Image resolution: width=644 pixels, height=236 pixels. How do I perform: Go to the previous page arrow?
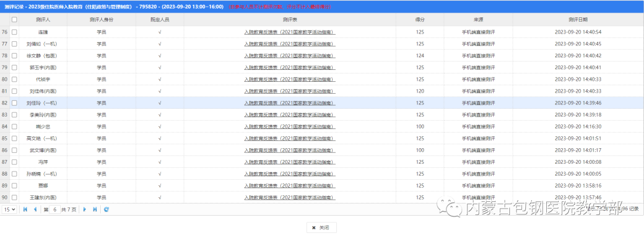[x=35, y=209]
